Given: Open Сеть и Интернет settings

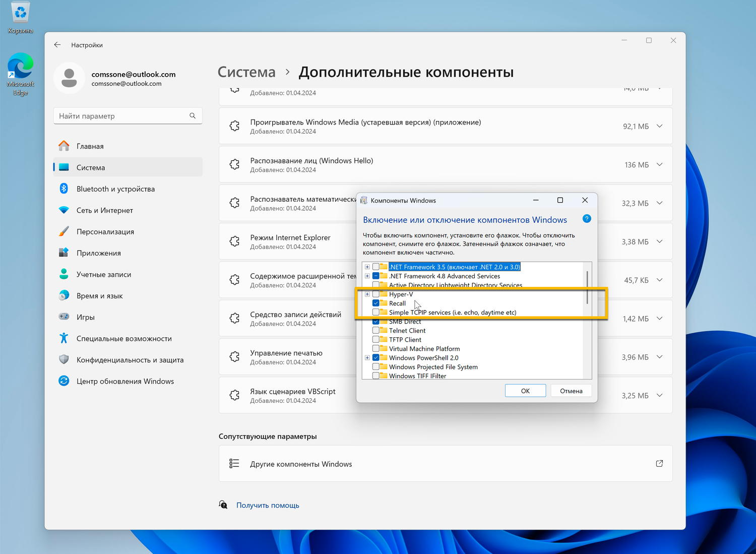Looking at the screenshot, I should click(x=128, y=210).
